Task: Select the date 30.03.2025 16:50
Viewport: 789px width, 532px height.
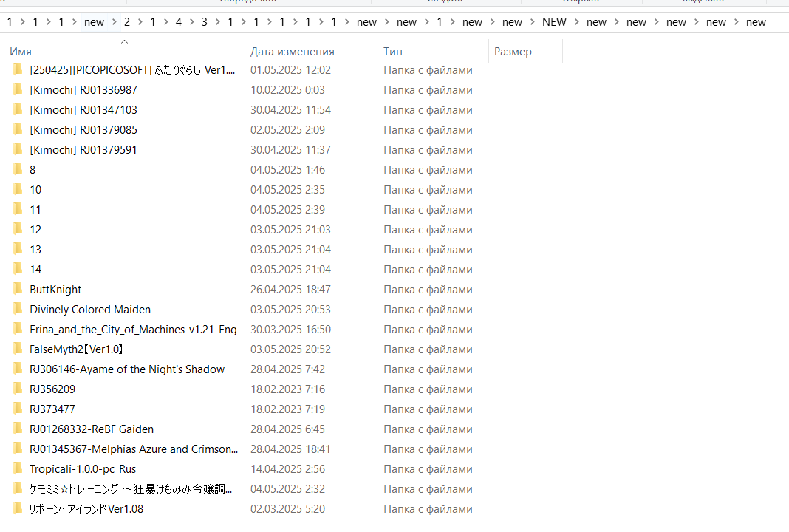Action: pyautogui.click(x=291, y=329)
